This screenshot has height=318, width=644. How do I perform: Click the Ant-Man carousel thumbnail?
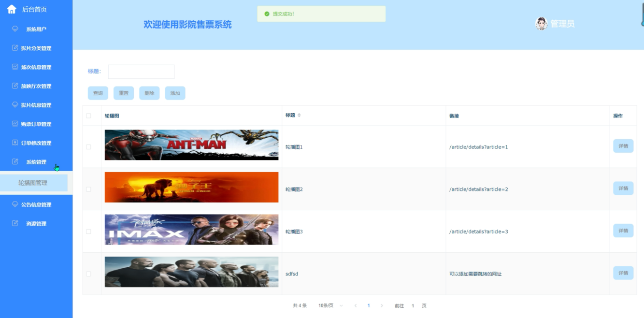click(191, 145)
